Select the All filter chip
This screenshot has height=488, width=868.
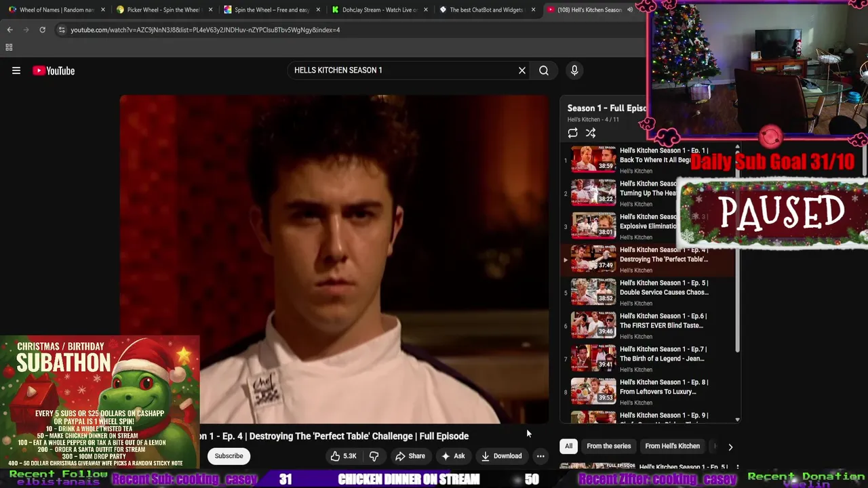(x=568, y=446)
